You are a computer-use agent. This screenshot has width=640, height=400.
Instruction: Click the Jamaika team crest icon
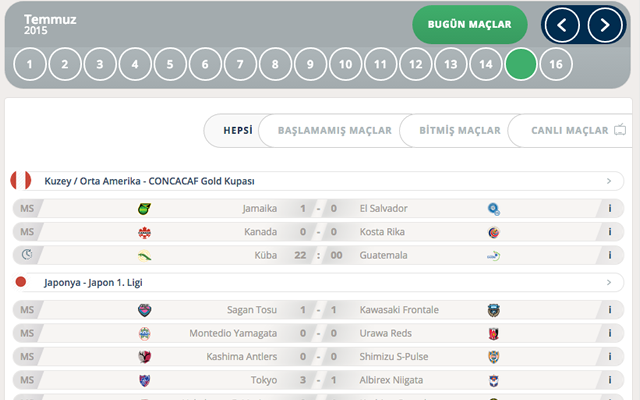pos(144,209)
